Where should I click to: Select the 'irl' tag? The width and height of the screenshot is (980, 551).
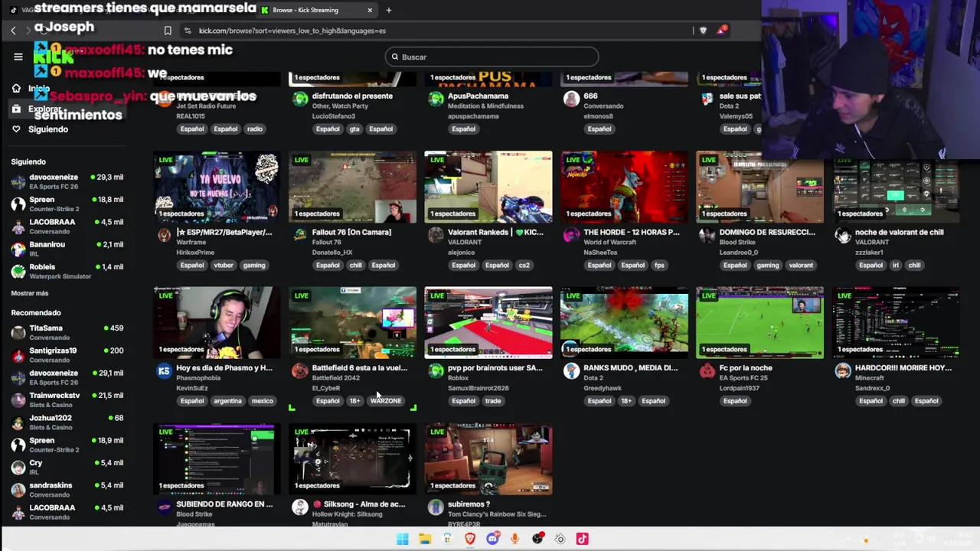pos(896,266)
